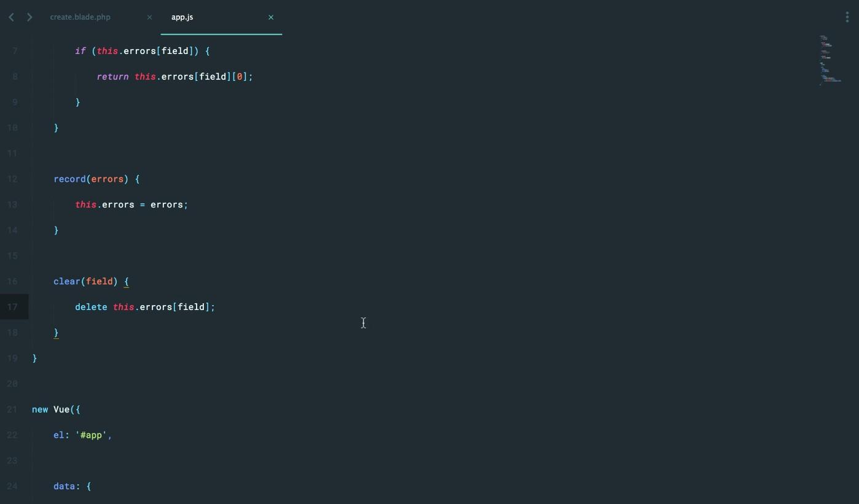Click the Vue constructor name
This screenshot has height=504, width=859.
(x=61, y=409)
